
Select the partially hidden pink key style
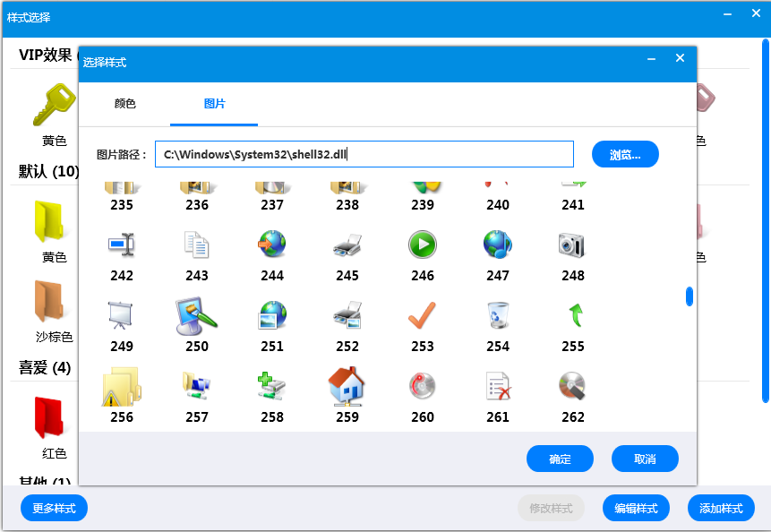click(706, 98)
